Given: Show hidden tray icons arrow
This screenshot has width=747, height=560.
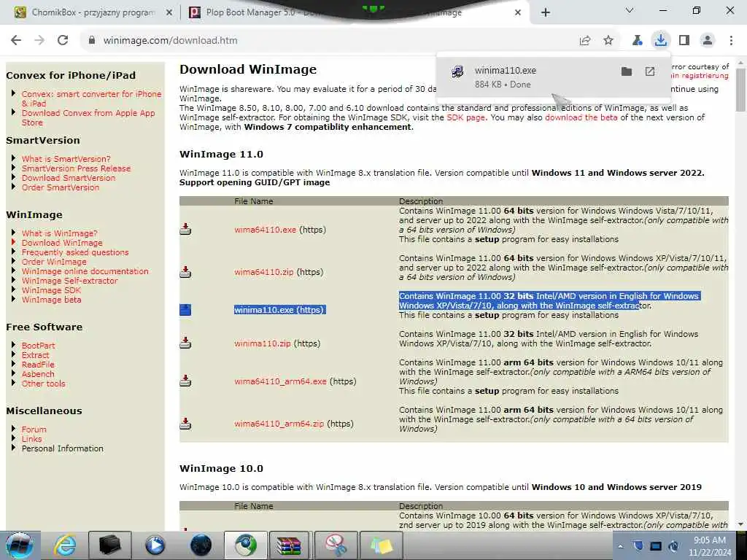Looking at the screenshot, I should (x=620, y=546).
